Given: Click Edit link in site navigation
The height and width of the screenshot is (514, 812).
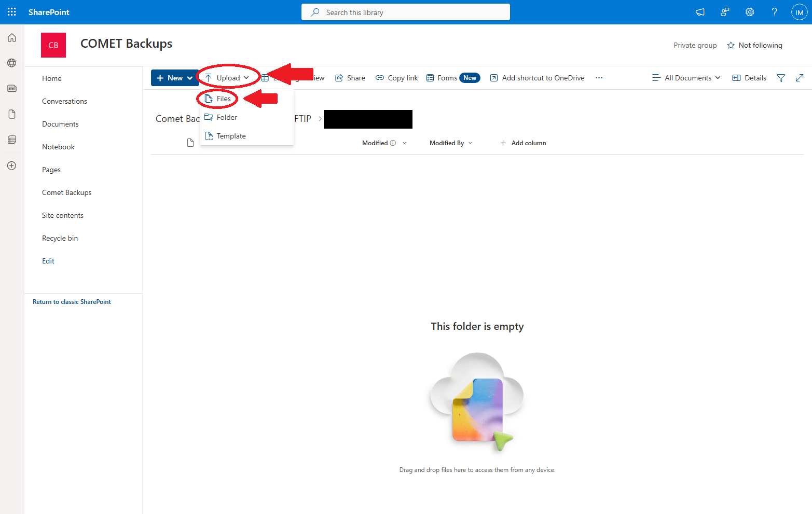Looking at the screenshot, I should click(x=48, y=261).
